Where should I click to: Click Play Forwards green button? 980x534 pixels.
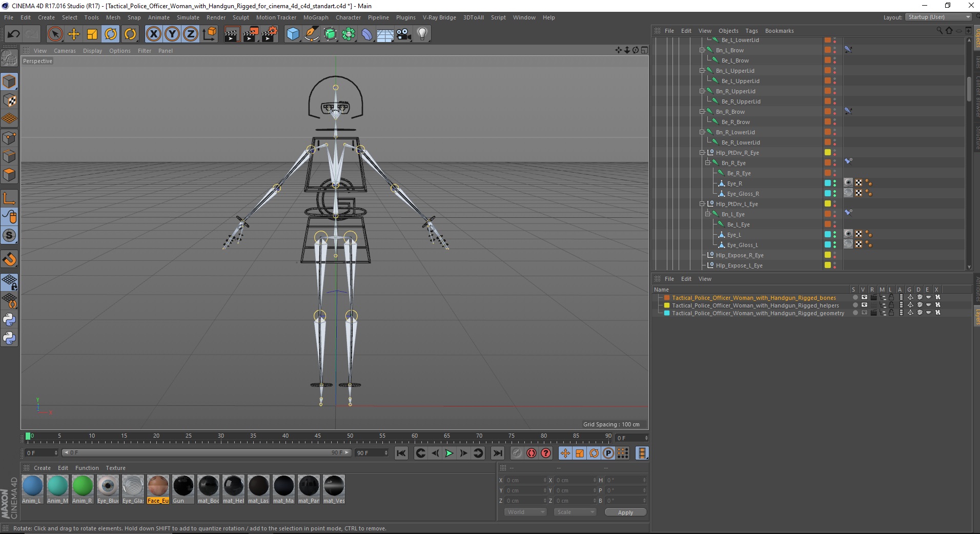click(449, 453)
